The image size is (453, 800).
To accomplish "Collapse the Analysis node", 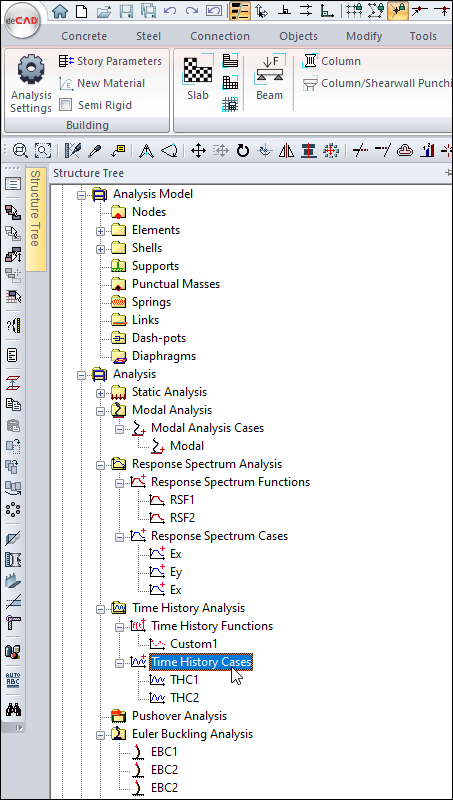I will (x=81, y=374).
